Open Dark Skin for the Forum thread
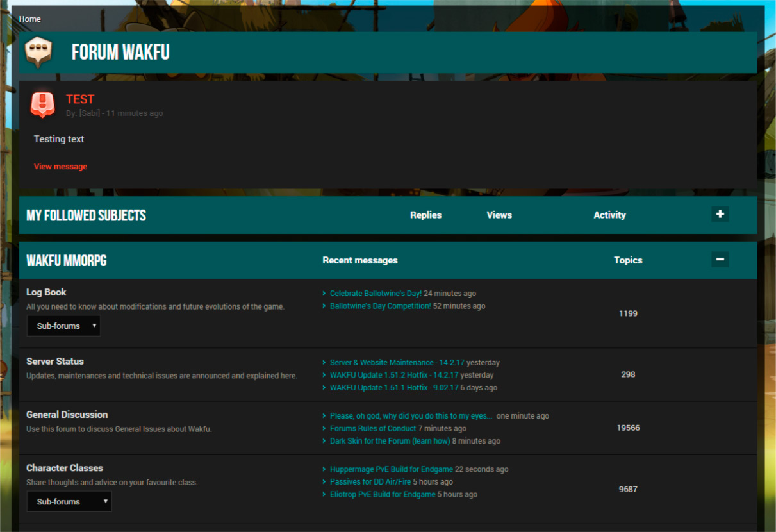776x532 pixels. 390,441
